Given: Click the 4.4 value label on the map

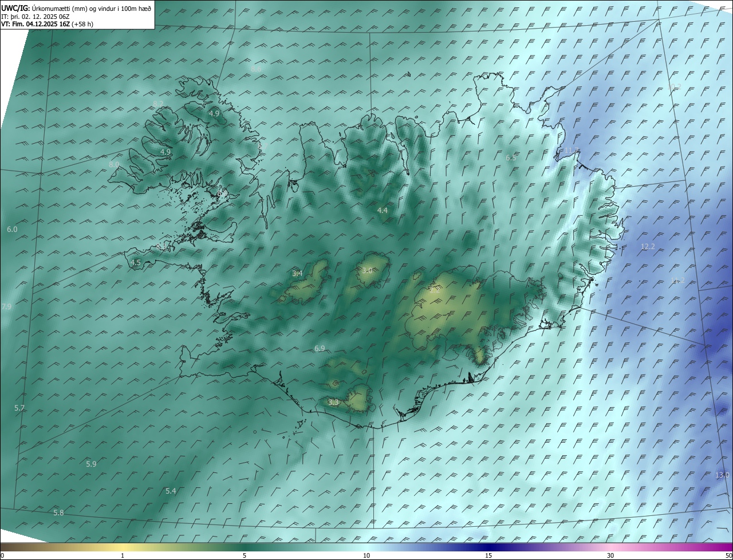Looking at the screenshot, I should (383, 211).
